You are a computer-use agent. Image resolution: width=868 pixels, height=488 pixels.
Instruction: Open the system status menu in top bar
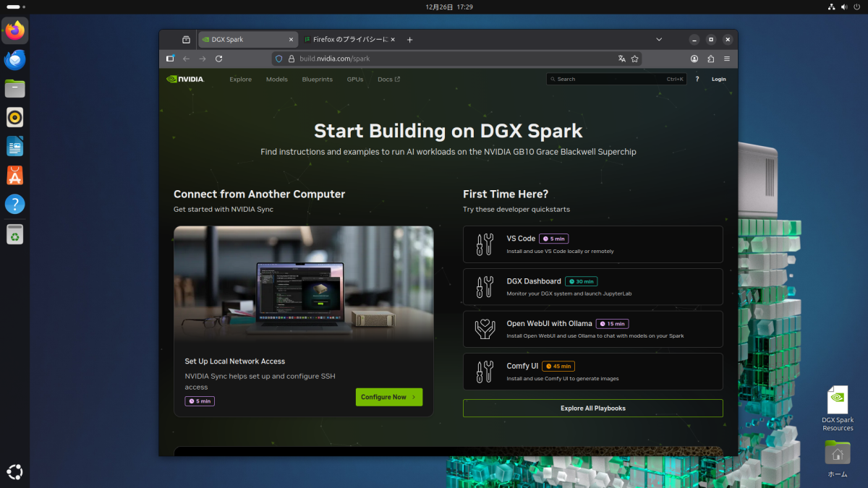pos(843,7)
